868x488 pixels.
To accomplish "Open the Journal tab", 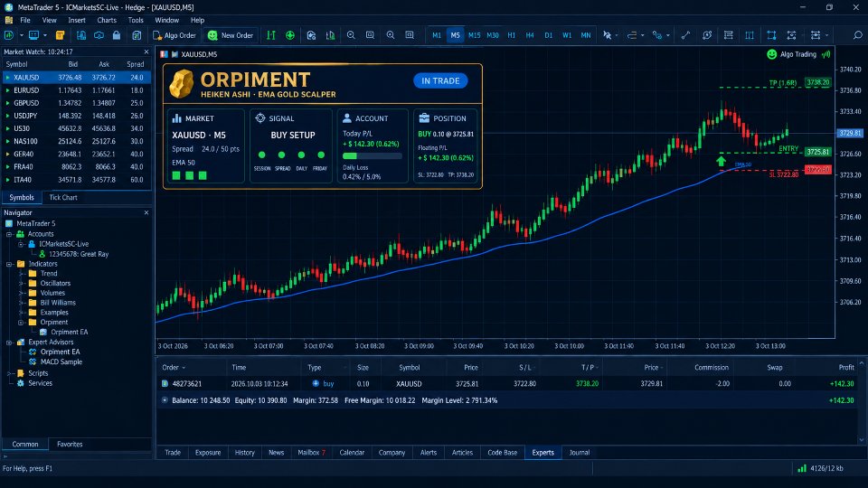I will coord(580,453).
